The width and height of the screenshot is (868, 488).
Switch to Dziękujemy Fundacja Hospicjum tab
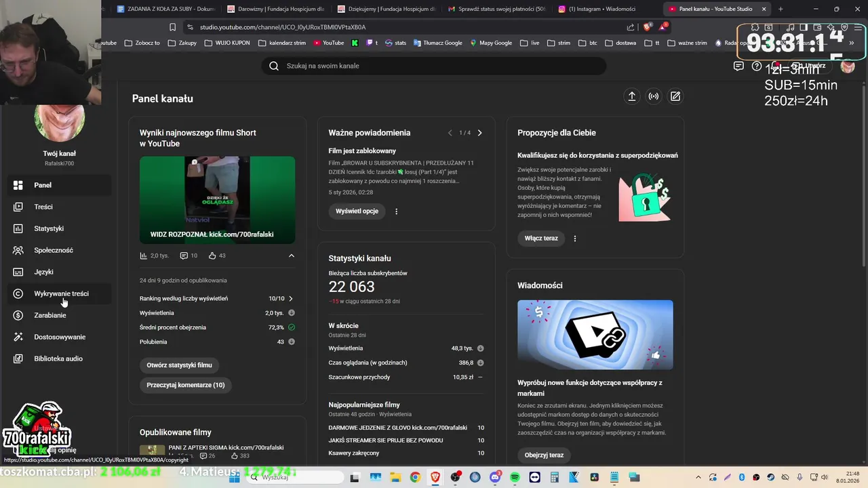click(387, 9)
